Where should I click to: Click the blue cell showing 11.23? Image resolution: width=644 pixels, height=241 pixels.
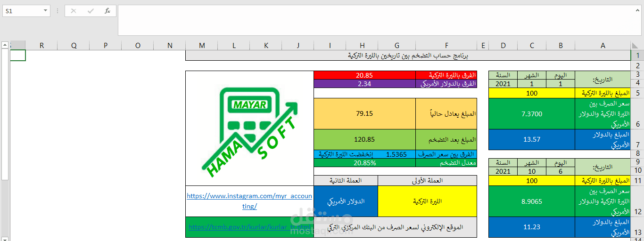(x=532, y=227)
